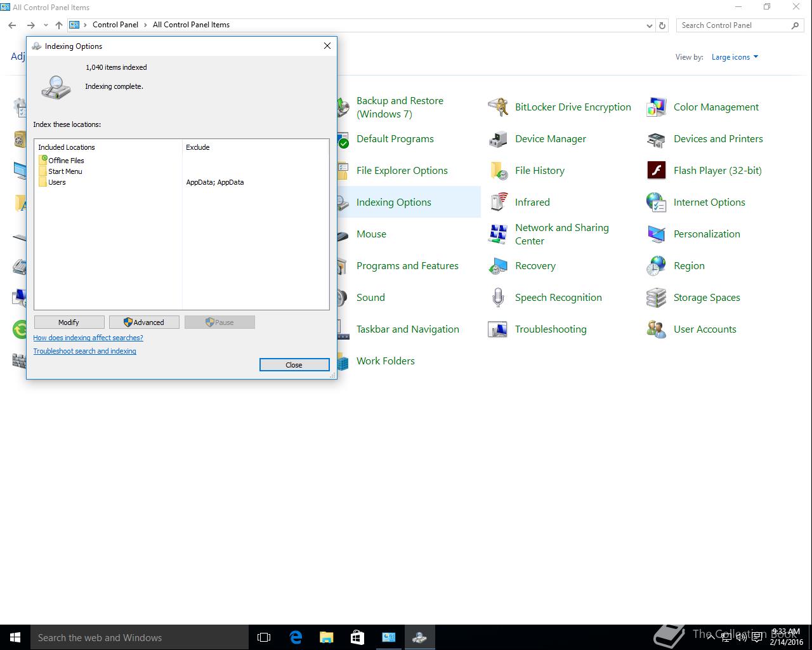Open the Devices and Printers icon
This screenshot has height=650, width=812.
pos(657,139)
